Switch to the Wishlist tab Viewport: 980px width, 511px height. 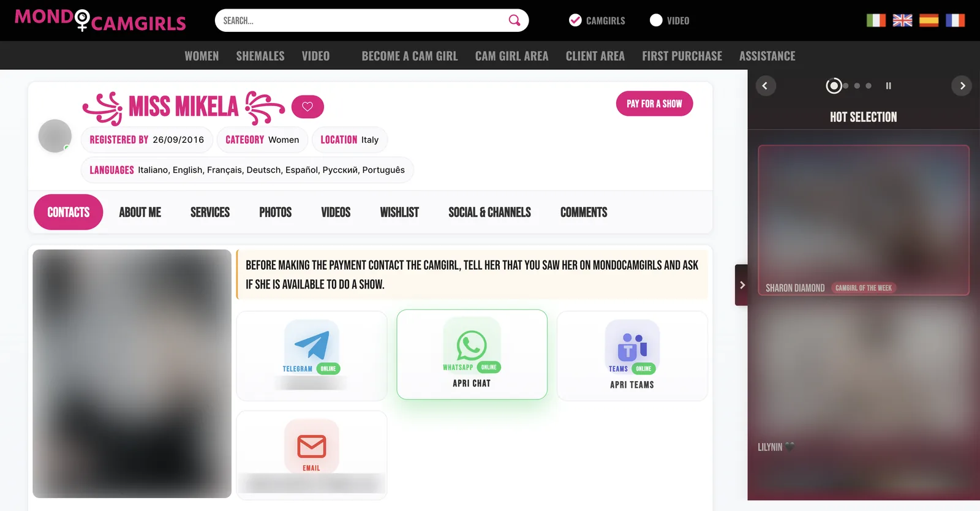pos(399,212)
